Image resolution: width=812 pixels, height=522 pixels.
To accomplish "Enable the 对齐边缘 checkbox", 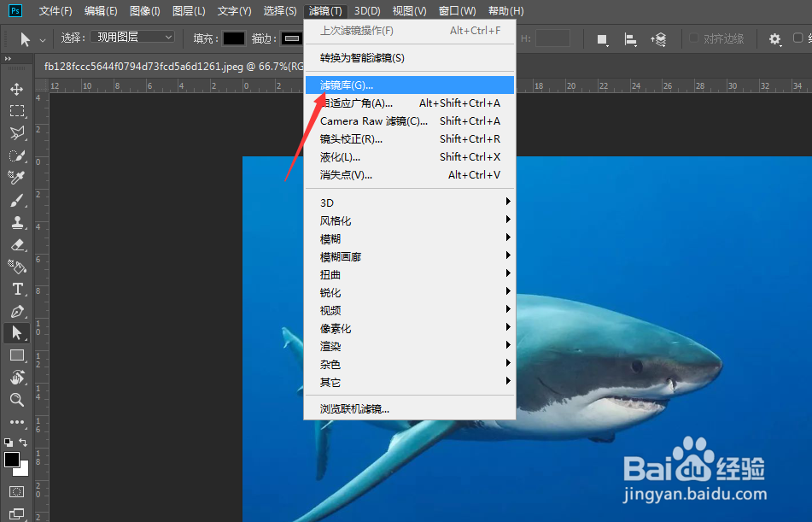I will [x=694, y=38].
